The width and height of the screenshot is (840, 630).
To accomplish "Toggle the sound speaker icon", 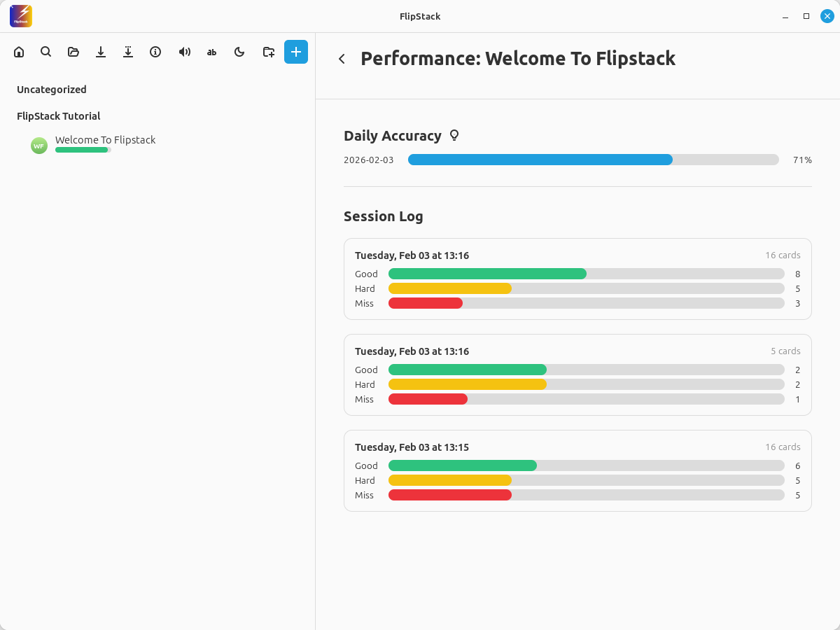I will [x=184, y=52].
